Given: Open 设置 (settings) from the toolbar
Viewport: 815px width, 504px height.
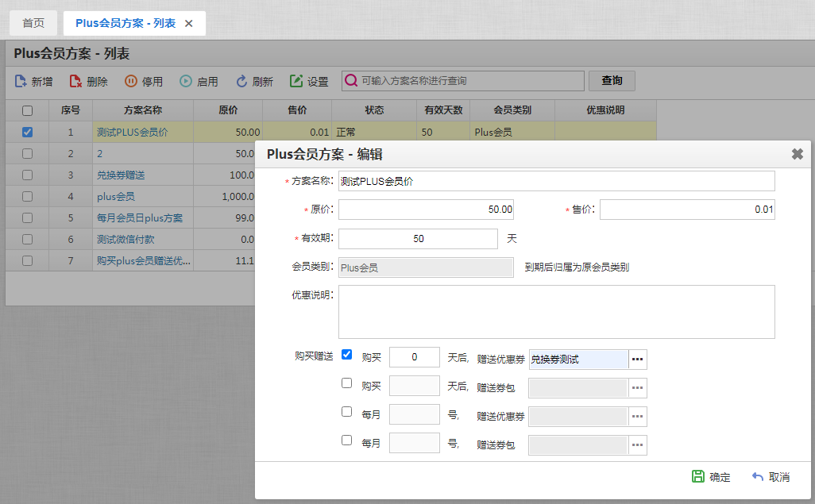Looking at the screenshot, I should point(309,81).
